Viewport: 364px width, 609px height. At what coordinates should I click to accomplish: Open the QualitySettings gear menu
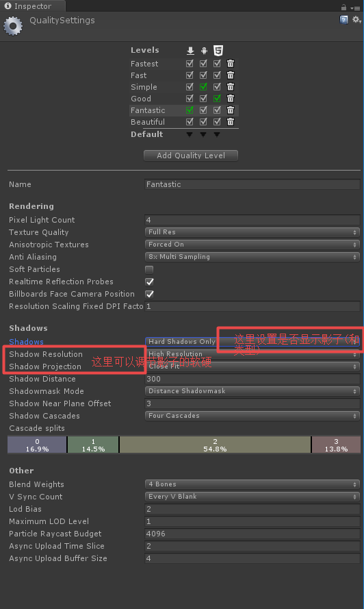pos(356,19)
